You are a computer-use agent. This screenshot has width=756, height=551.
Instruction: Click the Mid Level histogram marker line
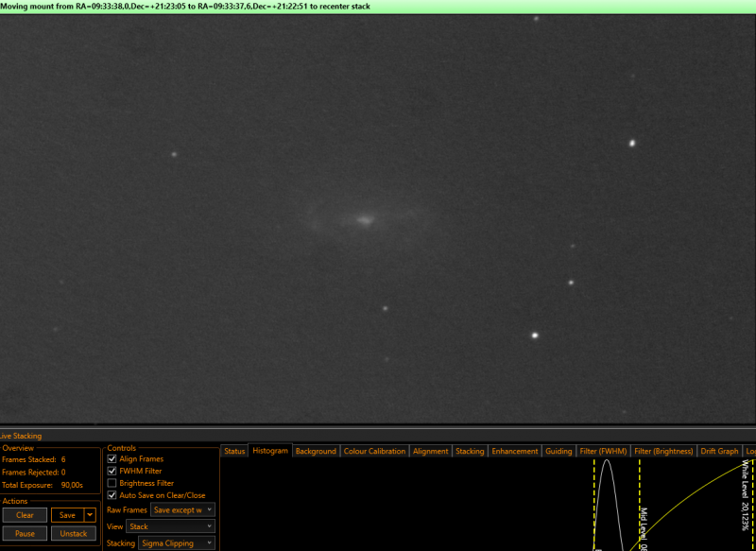[x=640, y=504]
